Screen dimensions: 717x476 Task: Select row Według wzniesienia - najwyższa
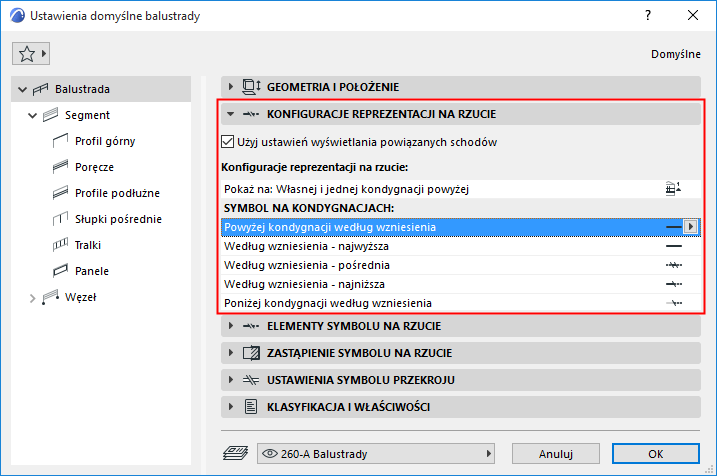(x=461, y=246)
